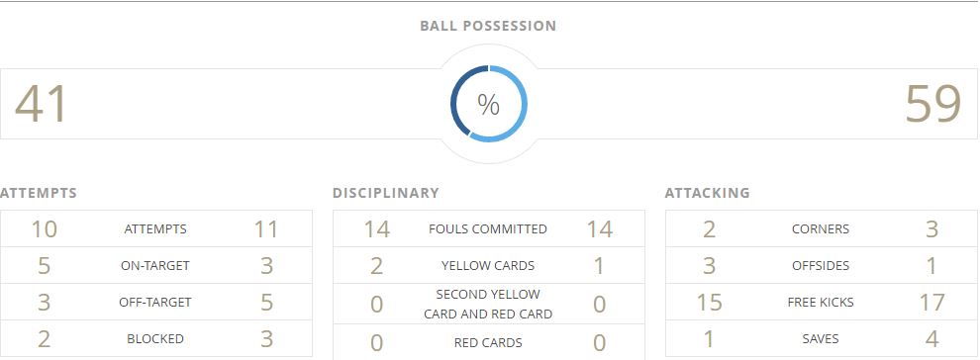Image resolution: width=980 pixels, height=360 pixels.
Task: Click the free kicks value 17
Action: coord(931,303)
